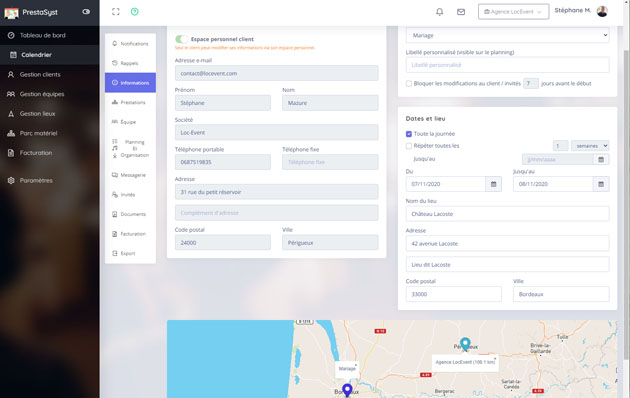
Task: Open the Agence LocEvent dropdown
Action: tap(513, 12)
